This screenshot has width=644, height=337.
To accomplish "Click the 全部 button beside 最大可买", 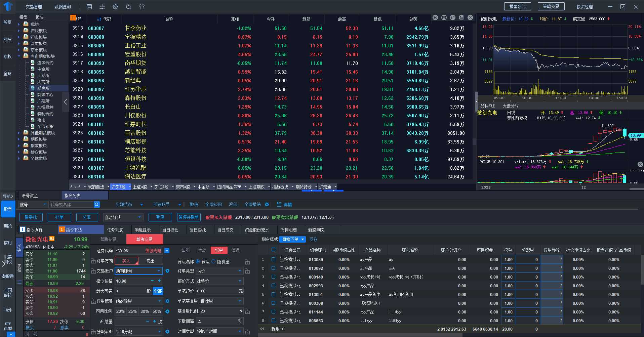I will tap(158, 291).
